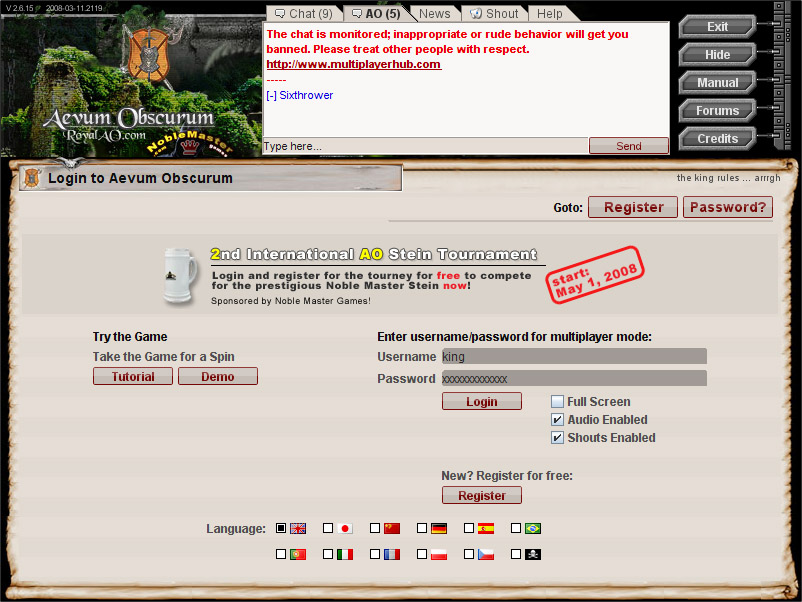Select the checkbox beside the Japan flag
Screen dimensions: 802x602
tap(328, 528)
